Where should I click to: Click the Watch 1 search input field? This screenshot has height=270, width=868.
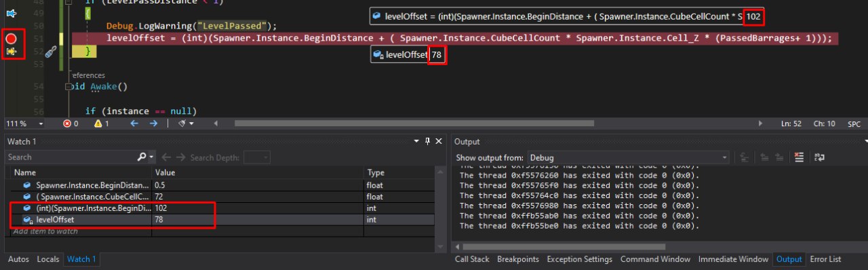[71, 157]
